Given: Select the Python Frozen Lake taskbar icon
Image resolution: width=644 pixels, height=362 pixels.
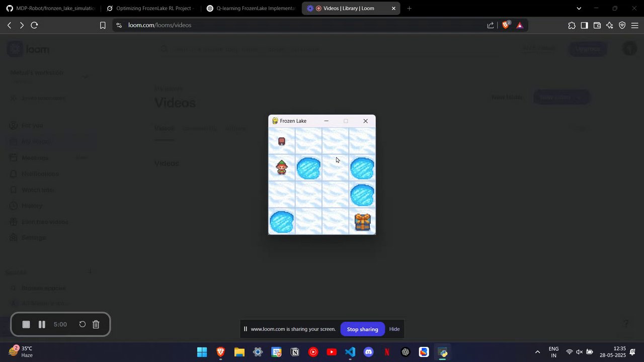Looking at the screenshot, I should 443,352.
